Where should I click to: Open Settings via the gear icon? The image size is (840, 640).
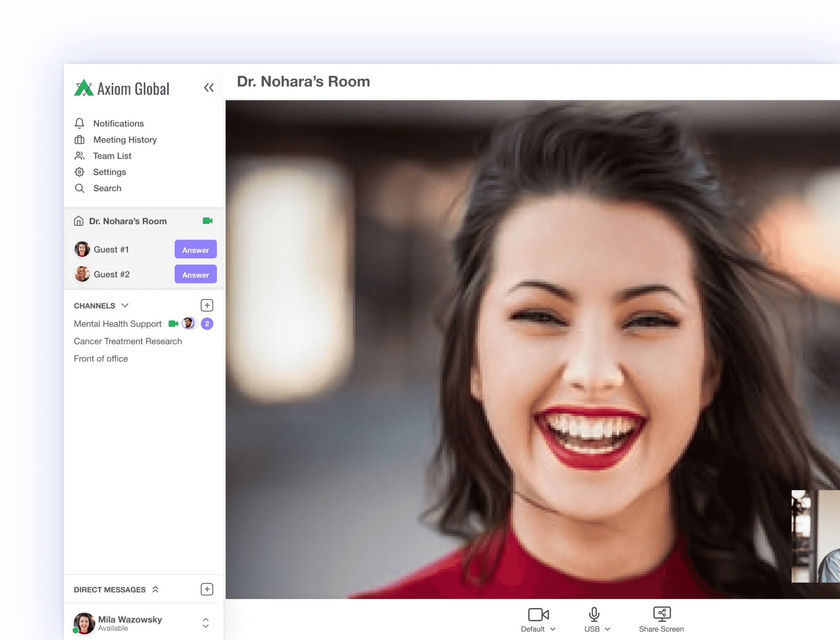pyautogui.click(x=79, y=172)
